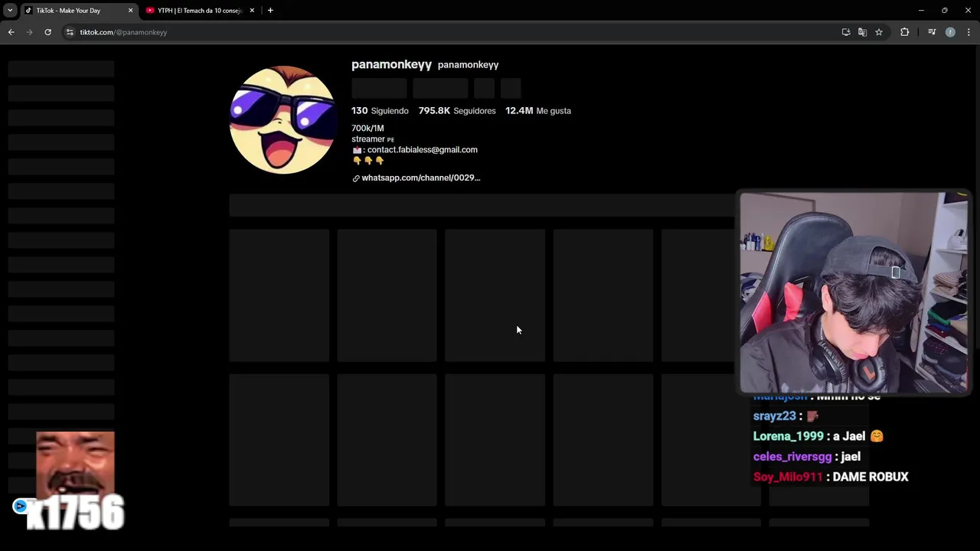
Task: Open the translate page icon
Action: pos(862,32)
